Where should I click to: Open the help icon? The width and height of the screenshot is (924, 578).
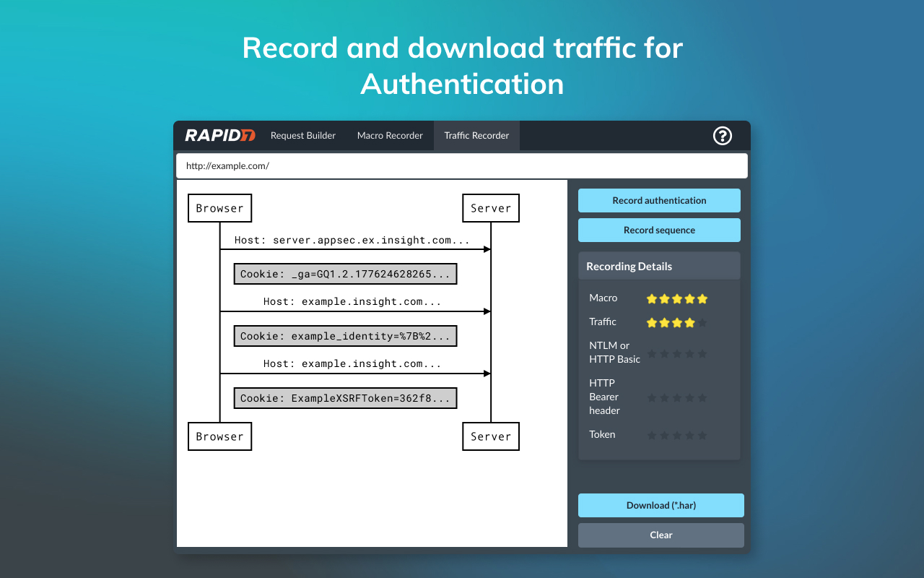click(722, 136)
